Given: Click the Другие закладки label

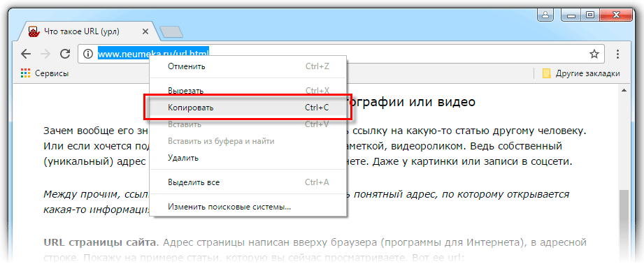Looking at the screenshot, I should tap(588, 73).
